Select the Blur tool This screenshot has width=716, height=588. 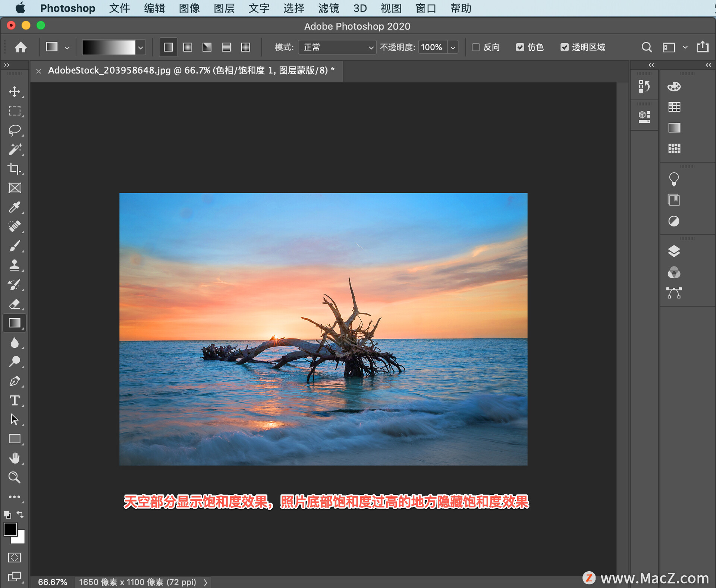15,343
